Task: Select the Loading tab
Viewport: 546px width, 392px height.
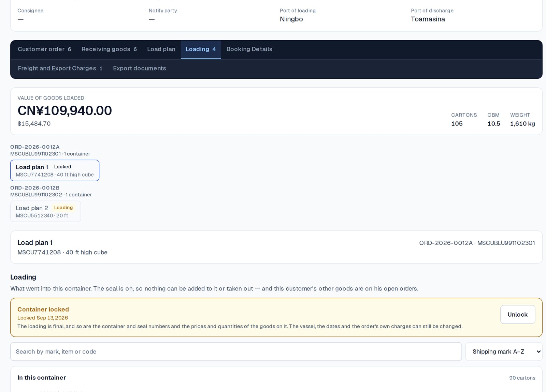Action: (x=201, y=49)
